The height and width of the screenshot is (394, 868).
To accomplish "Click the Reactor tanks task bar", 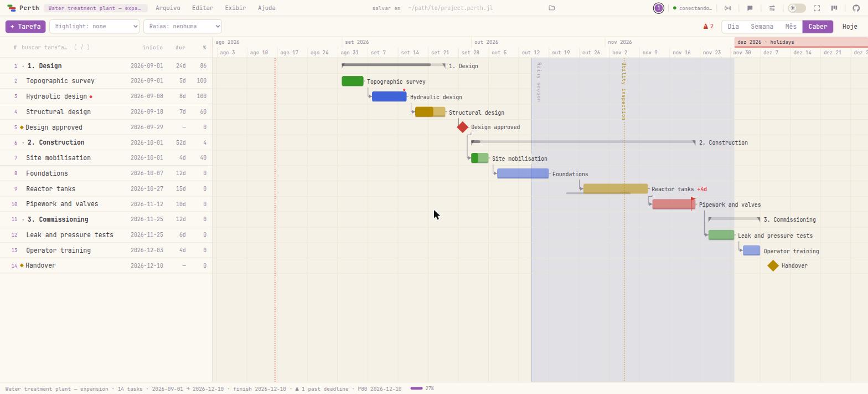I will (616, 188).
